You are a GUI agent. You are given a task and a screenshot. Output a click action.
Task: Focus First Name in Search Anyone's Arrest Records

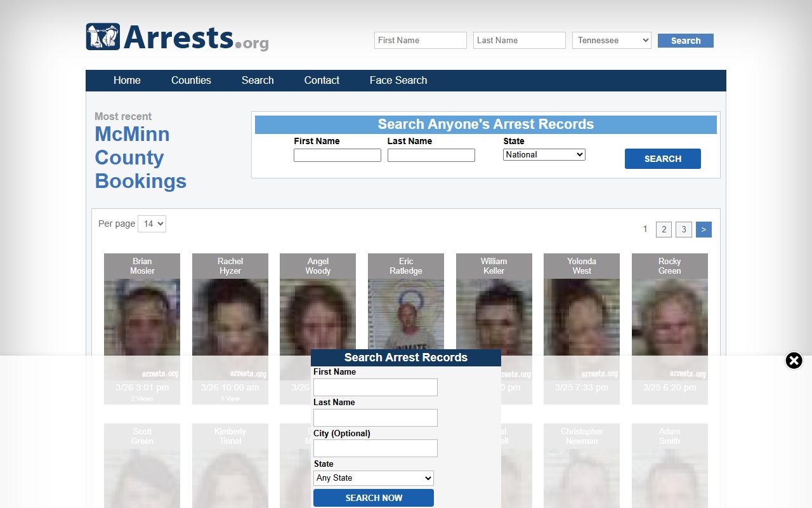(337, 155)
